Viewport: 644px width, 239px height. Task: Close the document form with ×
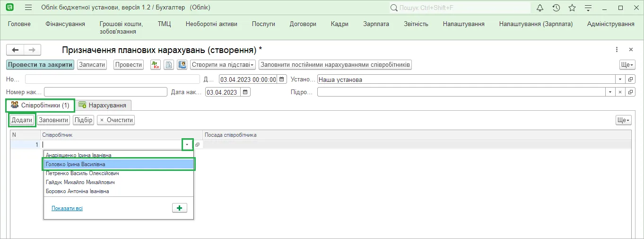631,50
